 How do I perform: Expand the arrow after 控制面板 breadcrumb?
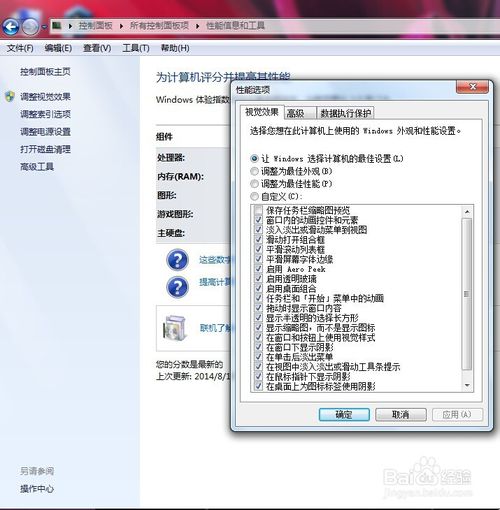pyautogui.click(x=121, y=26)
